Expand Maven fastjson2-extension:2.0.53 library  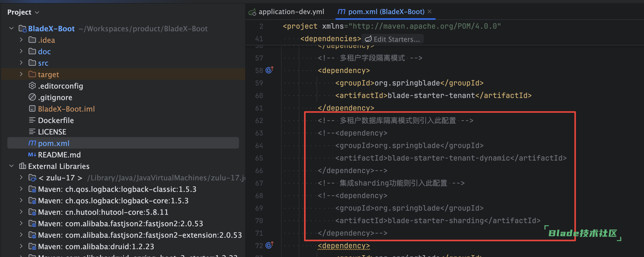(21, 235)
